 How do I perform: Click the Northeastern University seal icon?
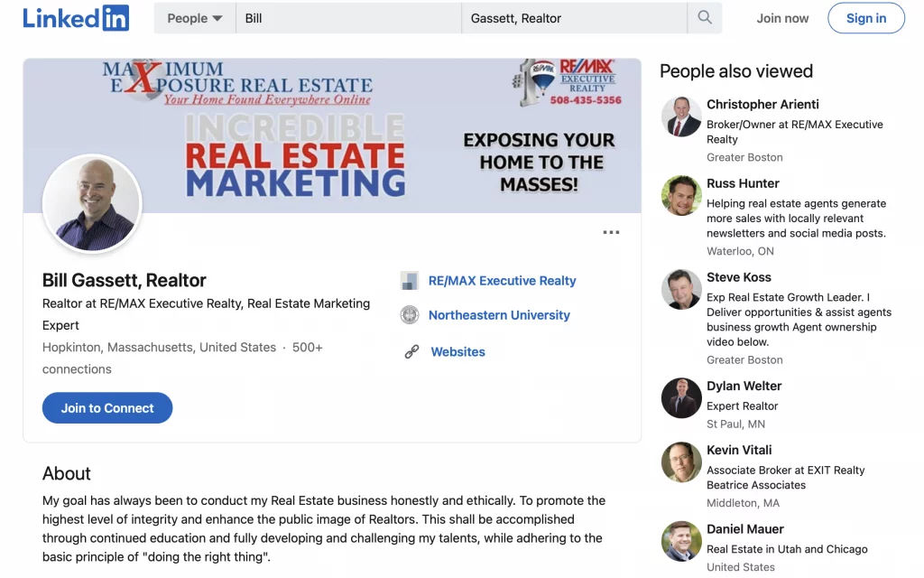tap(410, 315)
